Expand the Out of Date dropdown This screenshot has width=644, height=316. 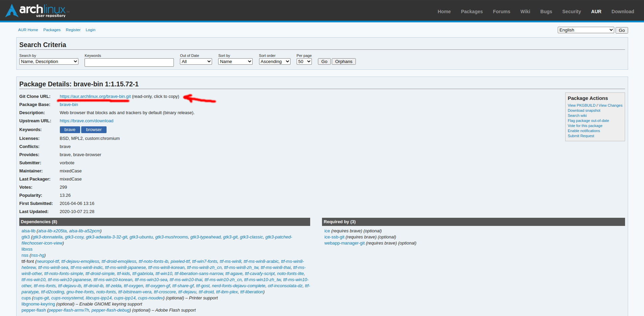pyautogui.click(x=196, y=62)
